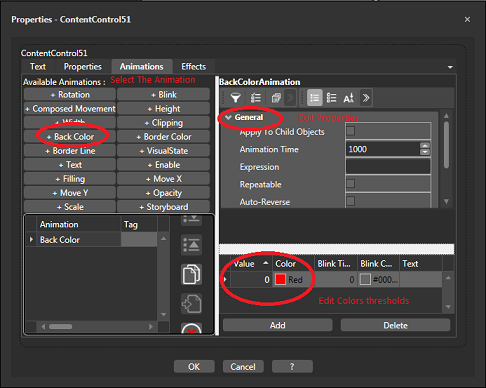
Task: Switch to the Properties tab
Action: point(83,67)
